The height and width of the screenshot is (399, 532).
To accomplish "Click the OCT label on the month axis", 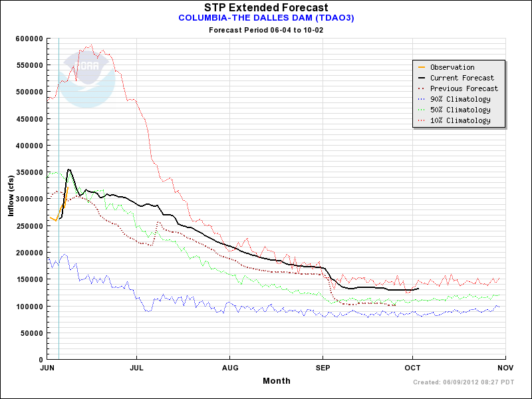I will pos(412,367).
